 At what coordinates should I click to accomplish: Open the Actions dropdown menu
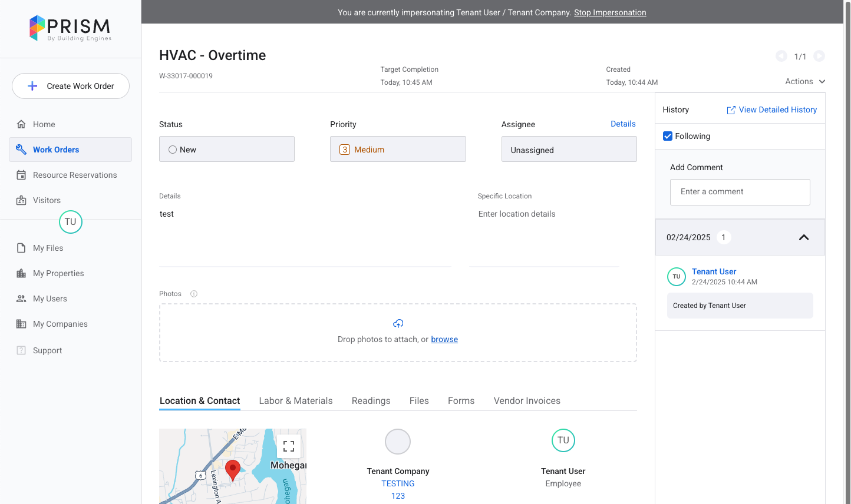coord(804,82)
